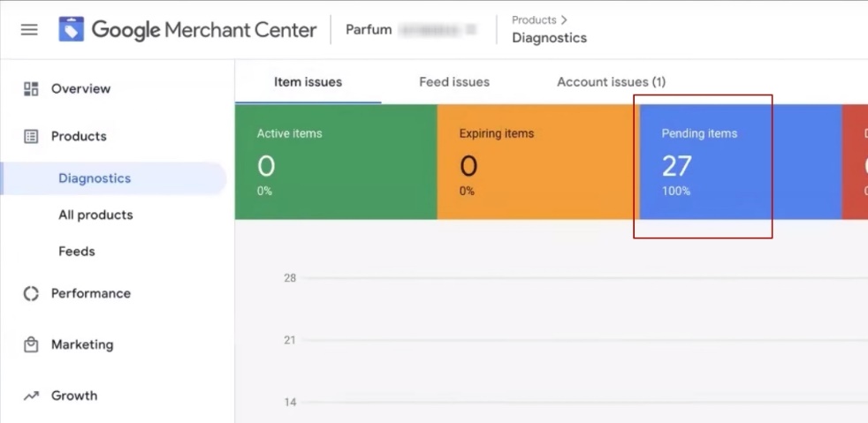Select Diagnostics in the sidebar
The image size is (868, 423).
pos(95,178)
